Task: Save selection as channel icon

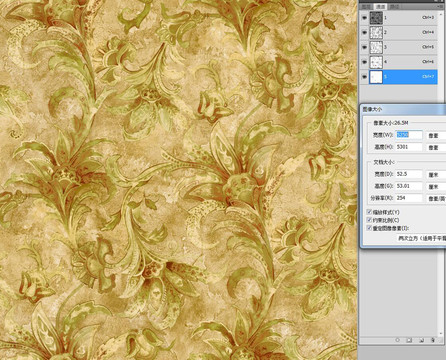Action: coord(409,340)
